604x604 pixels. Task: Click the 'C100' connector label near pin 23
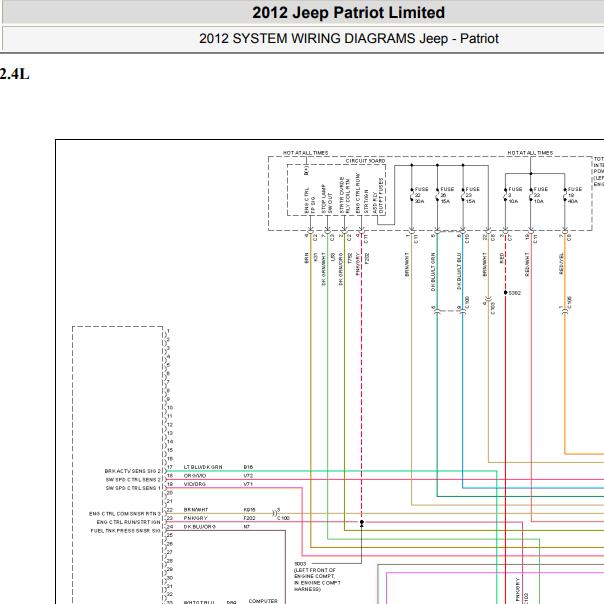tap(283, 518)
